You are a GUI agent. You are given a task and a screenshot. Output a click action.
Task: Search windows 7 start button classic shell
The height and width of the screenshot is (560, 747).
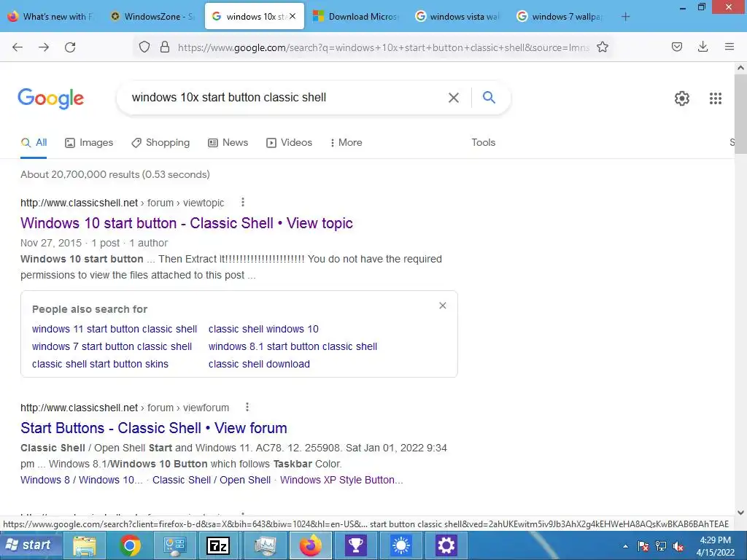pyautogui.click(x=112, y=346)
